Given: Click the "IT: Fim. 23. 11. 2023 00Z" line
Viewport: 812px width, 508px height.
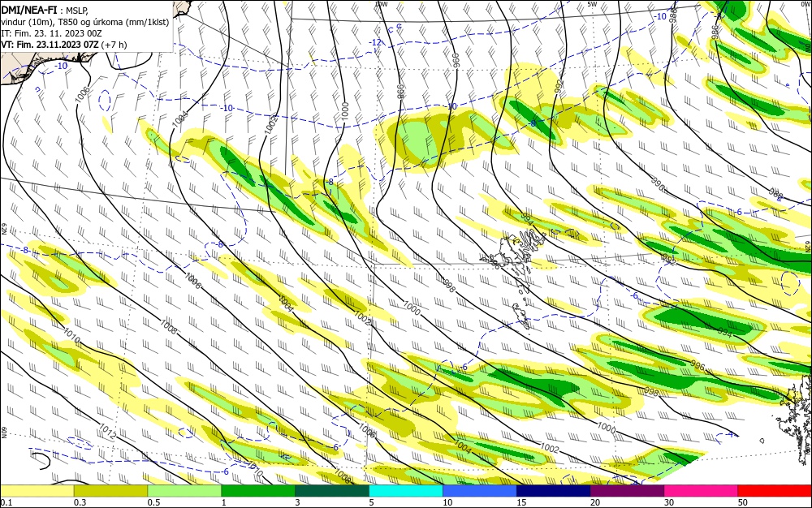Looking at the screenshot, I should tap(52, 33).
